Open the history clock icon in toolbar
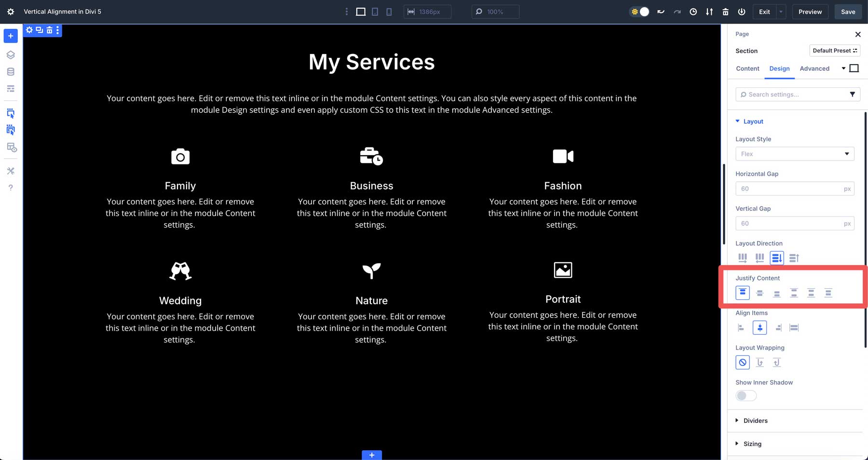This screenshot has width=868, height=460. [x=693, y=12]
